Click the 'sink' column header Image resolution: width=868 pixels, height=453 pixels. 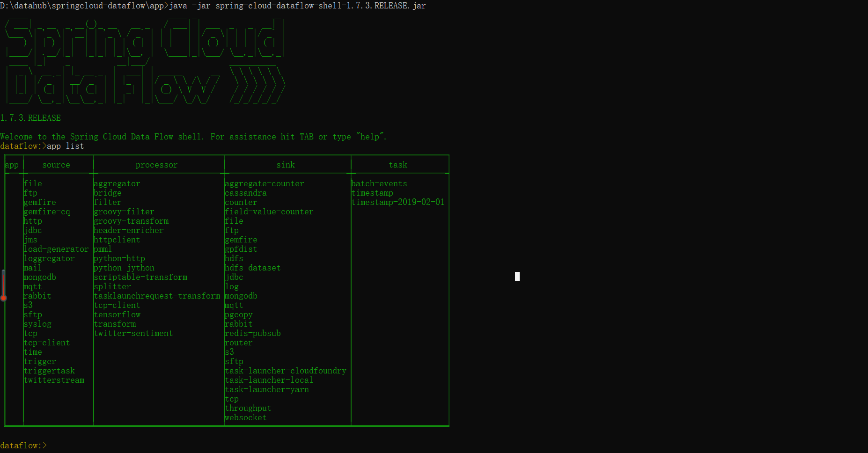pos(286,165)
